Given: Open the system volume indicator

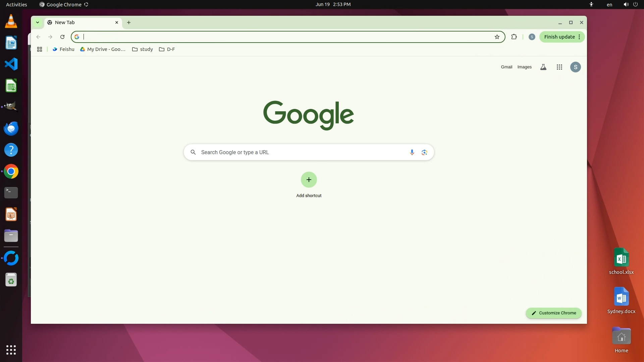Looking at the screenshot, I should pyautogui.click(x=626, y=4).
